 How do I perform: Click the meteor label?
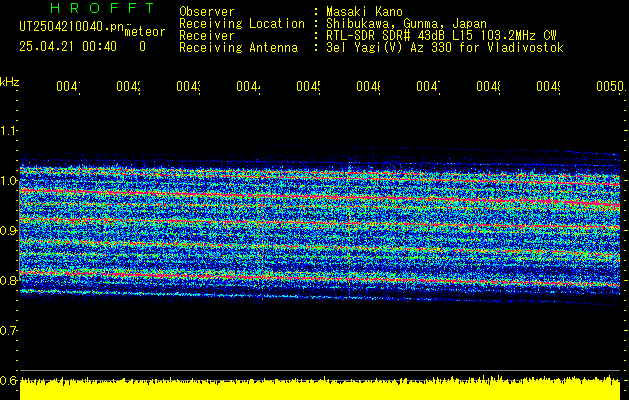[x=145, y=32]
